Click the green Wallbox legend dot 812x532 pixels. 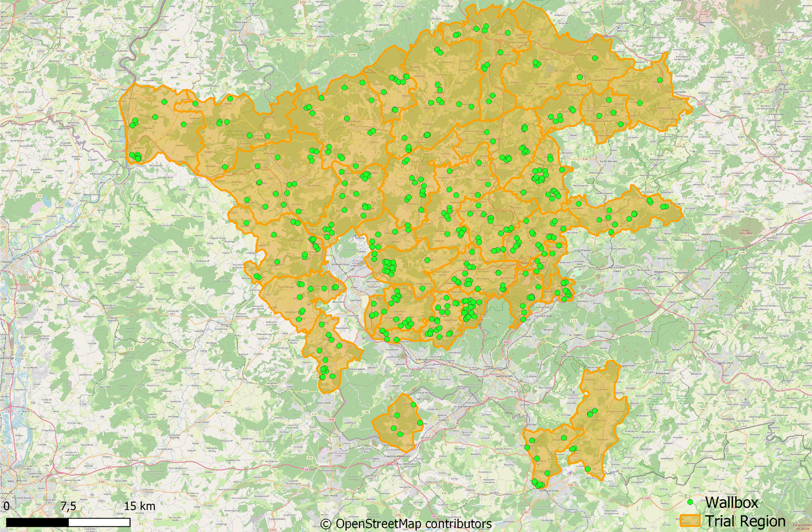691,502
